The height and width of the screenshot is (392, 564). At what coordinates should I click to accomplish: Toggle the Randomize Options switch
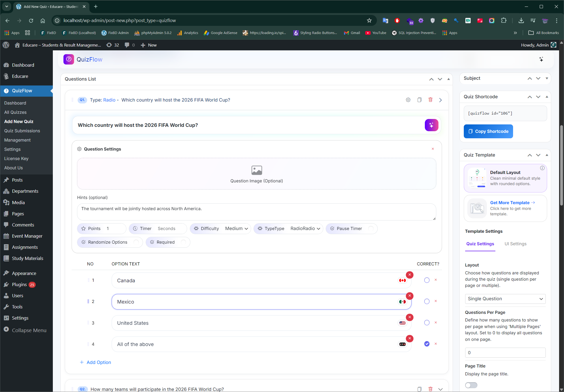click(x=136, y=242)
